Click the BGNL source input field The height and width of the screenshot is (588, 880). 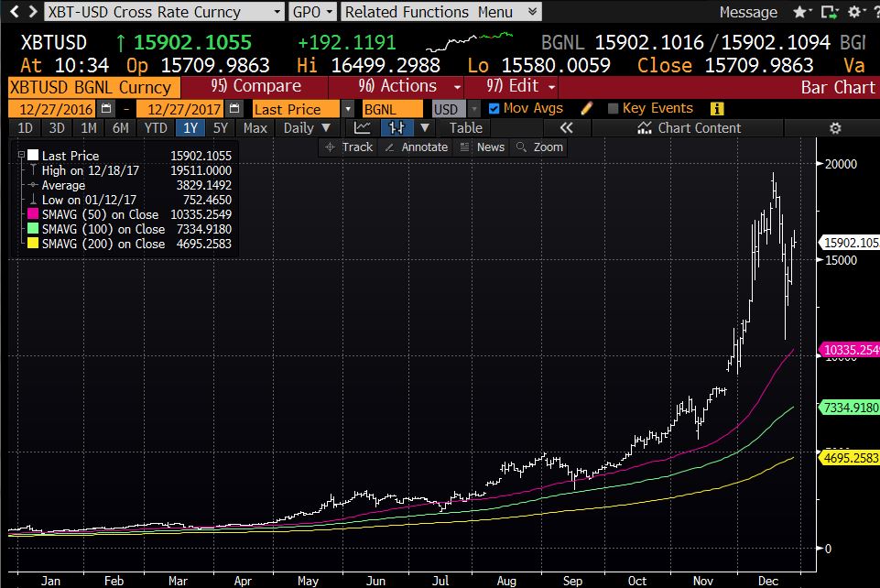(391, 109)
